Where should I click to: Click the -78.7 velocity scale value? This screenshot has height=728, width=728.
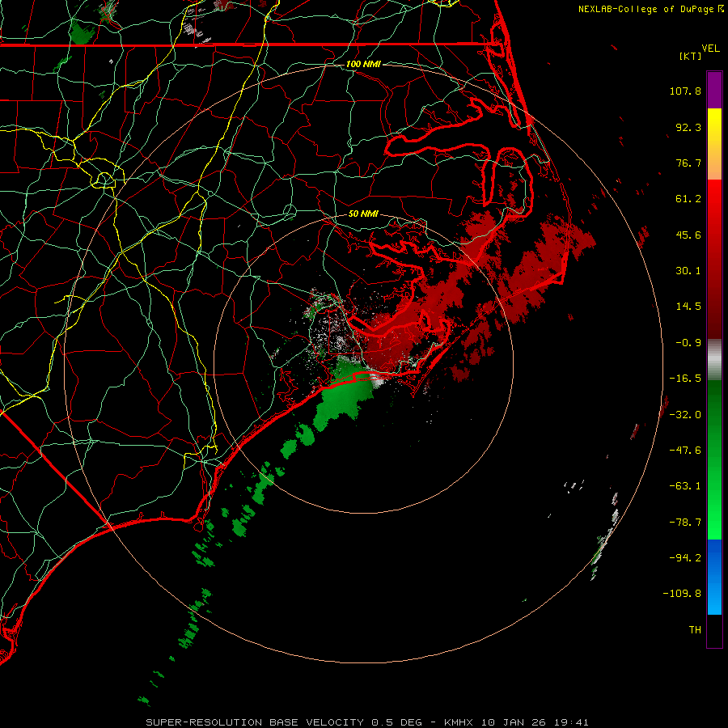[685, 523]
